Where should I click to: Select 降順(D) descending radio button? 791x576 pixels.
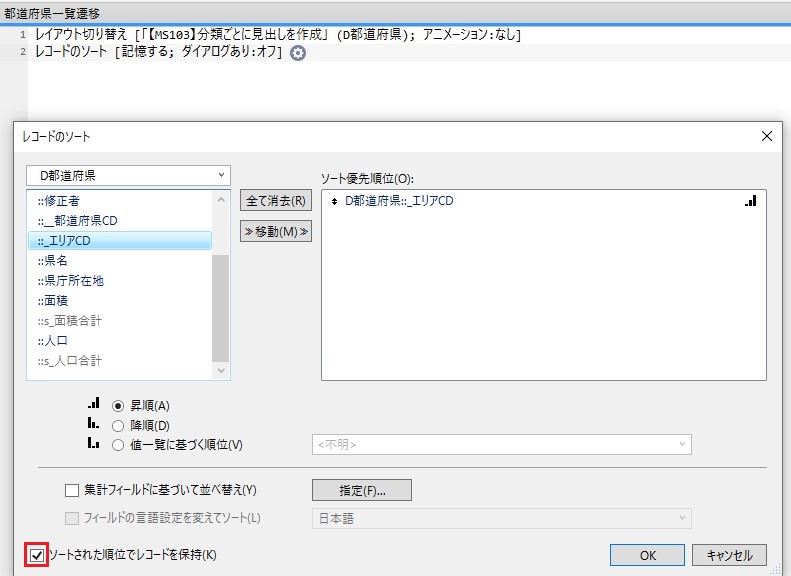click(118, 426)
